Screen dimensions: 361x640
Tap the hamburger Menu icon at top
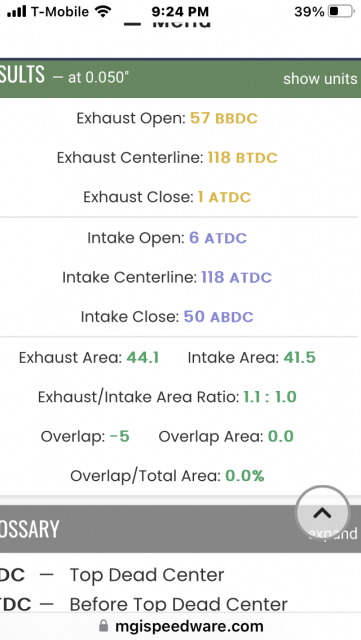click(132, 24)
